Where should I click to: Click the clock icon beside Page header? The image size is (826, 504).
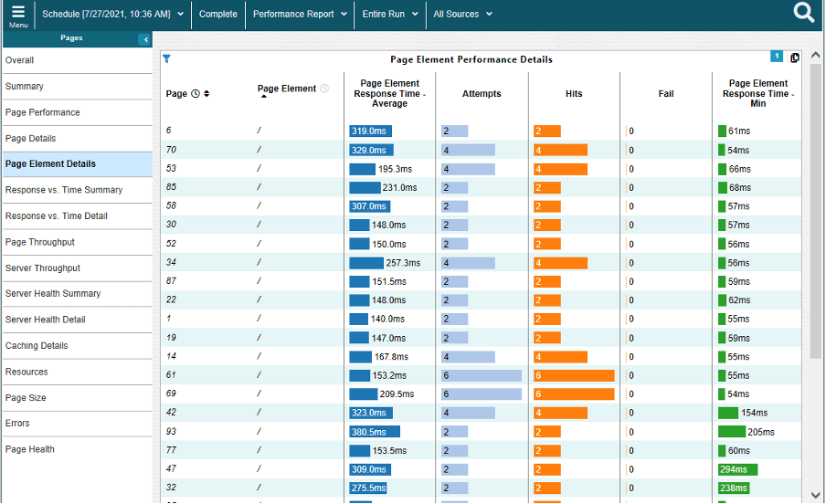(196, 94)
